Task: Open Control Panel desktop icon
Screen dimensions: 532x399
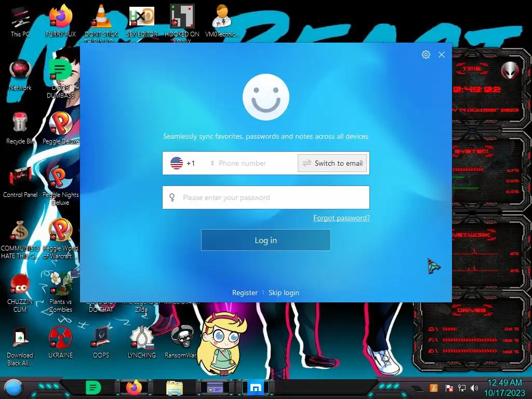Action: 20,182
